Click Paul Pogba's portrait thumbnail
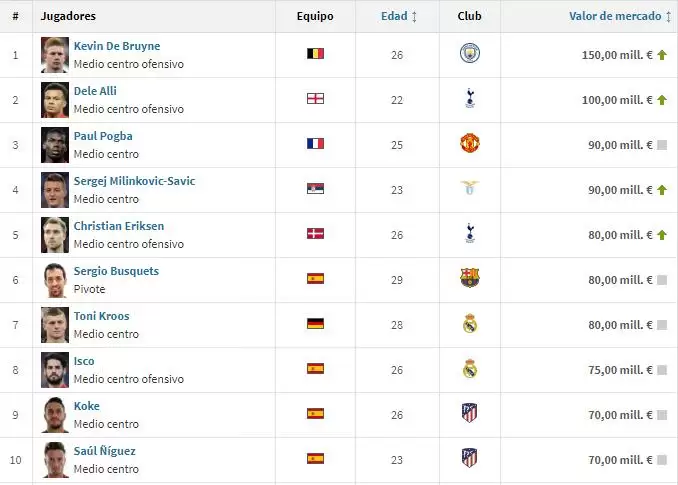The height and width of the screenshot is (485, 678). coord(55,144)
